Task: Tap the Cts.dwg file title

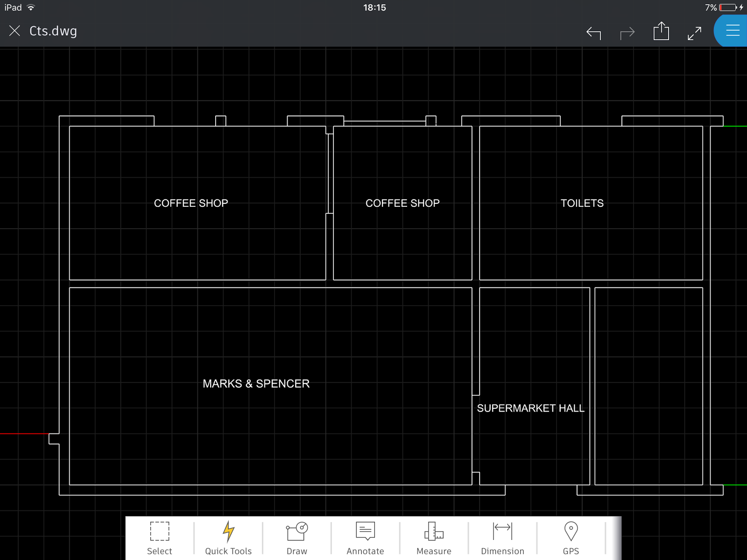Action: point(53,31)
